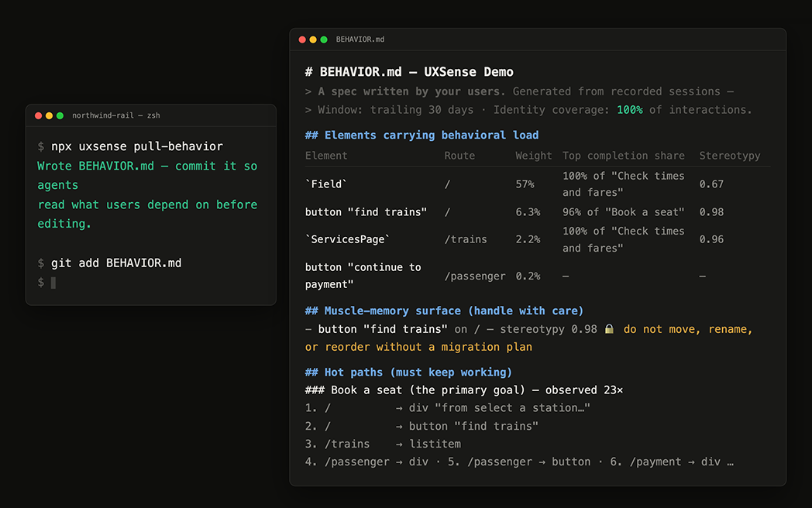Click the '6.3%' weight cell

[x=528, y=212]
